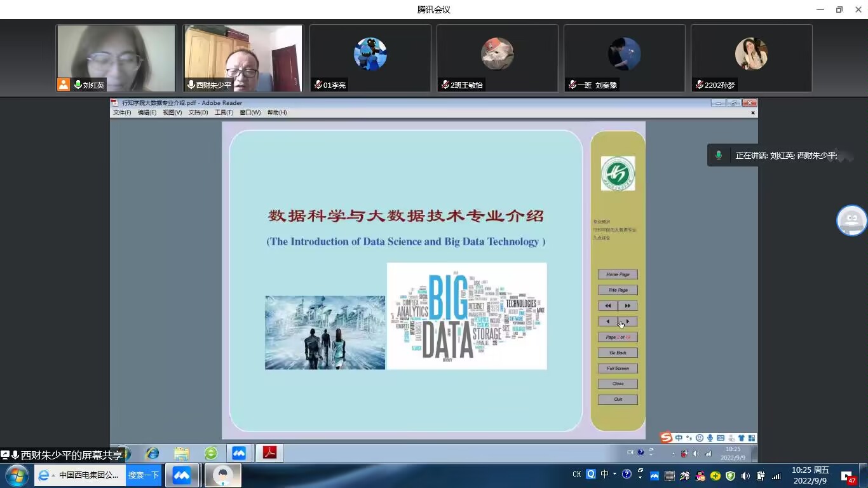The image size is (868, 488).
Task: Click the Quit button in slide panel
Action: (618, 400)
